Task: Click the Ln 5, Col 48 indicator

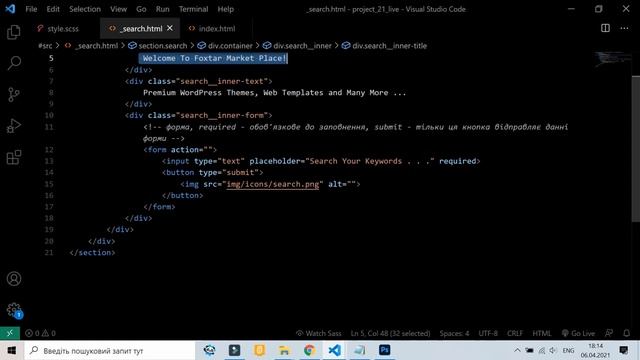Action: click(x=390, y=333)
